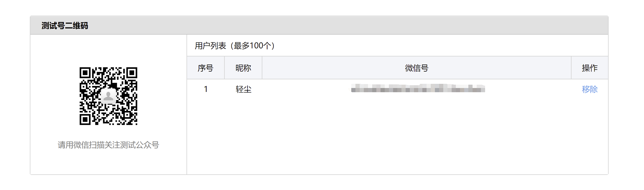This screenshot has height=190, width=644.
Task: Click the QR code's top-right finder square
Action: coord(132,73)
